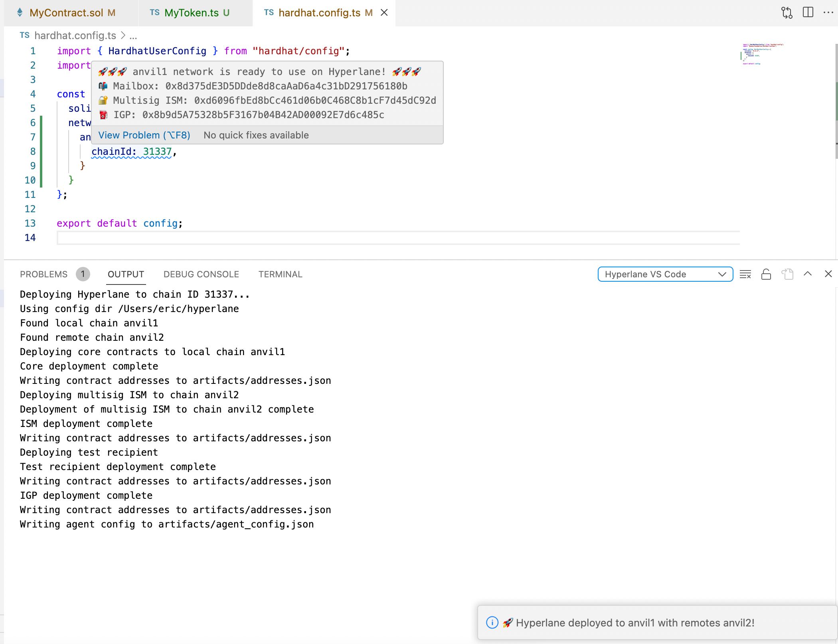838x644 pixels.
Task: Open the MyContract.sol editor tab
Action: point(71,13)
